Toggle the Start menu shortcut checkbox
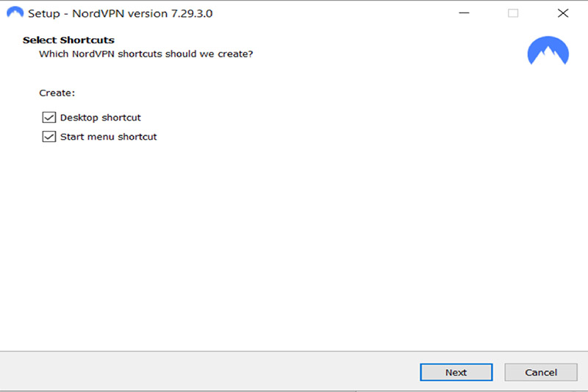This screenshot has width=588, height=392. 49,137
